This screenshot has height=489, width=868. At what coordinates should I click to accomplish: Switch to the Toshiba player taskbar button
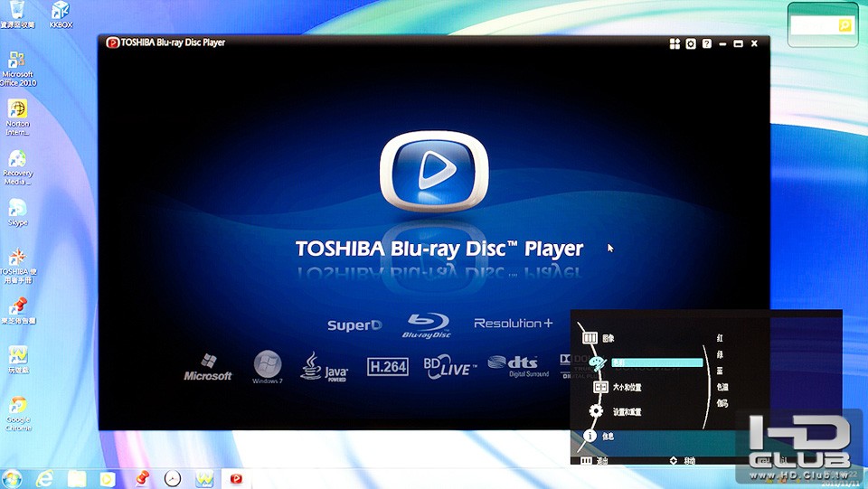coord(236,478)
